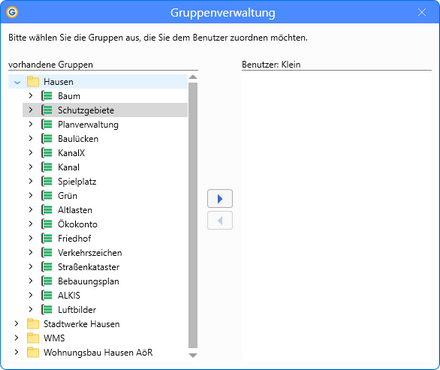Image resolution: width=440 pixels, height=370 pixels.
Task: Click the green group icon beside Schutzgebiete
Action: [47, 110]
